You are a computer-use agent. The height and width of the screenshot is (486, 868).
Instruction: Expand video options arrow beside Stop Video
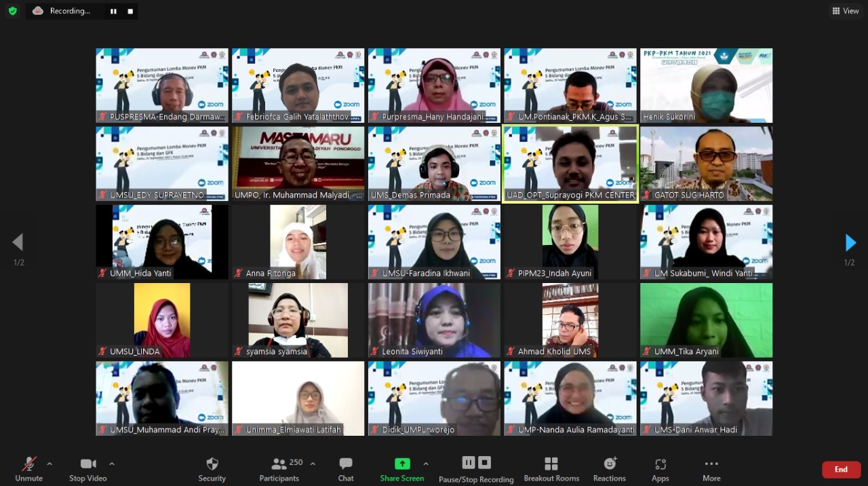coord(112,464)
